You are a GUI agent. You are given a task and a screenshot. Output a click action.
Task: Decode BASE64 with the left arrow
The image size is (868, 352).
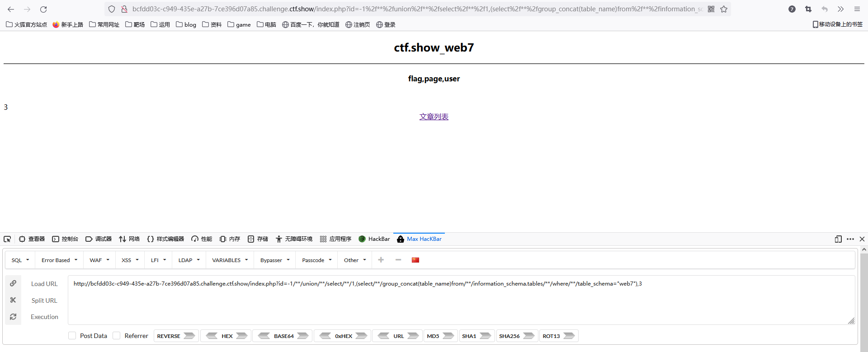(x=264, y=336)
